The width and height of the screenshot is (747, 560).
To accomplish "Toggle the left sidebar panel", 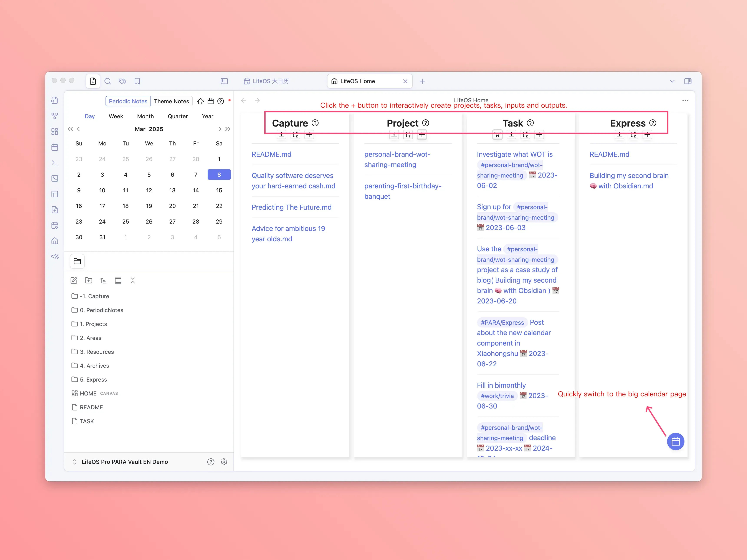I will click(224, 81).
